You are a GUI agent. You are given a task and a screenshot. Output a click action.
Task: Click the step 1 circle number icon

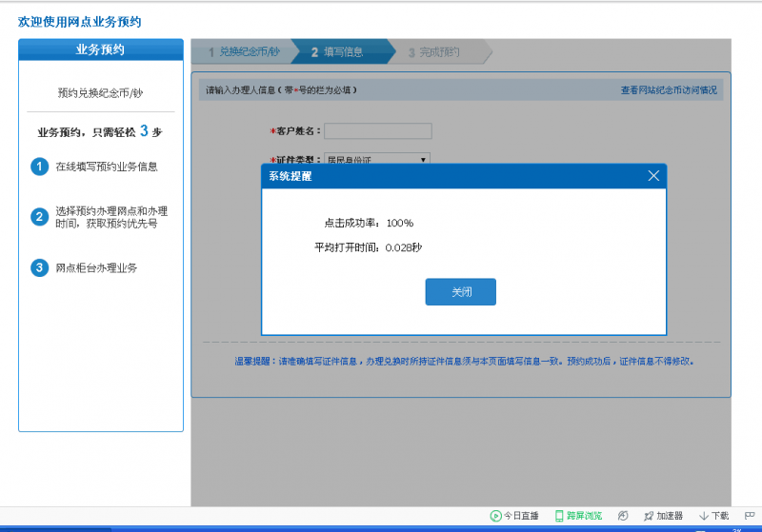[39, 167]
